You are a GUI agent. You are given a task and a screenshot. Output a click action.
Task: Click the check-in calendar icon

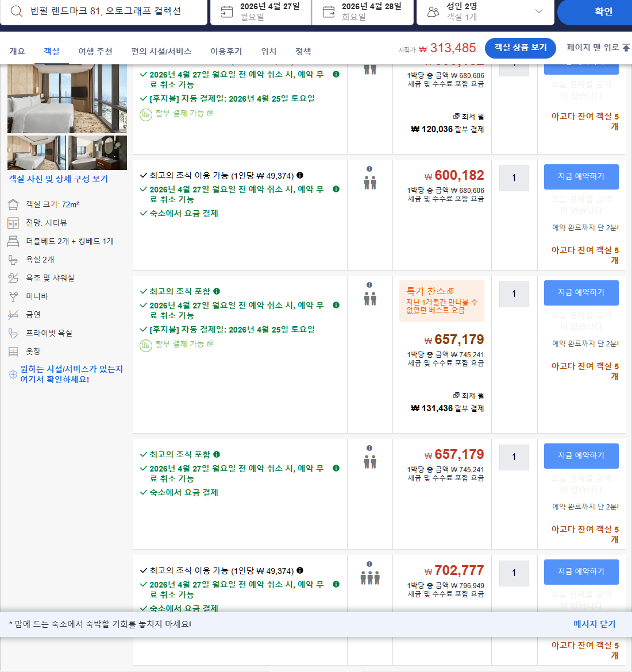(x=227, y=11)
